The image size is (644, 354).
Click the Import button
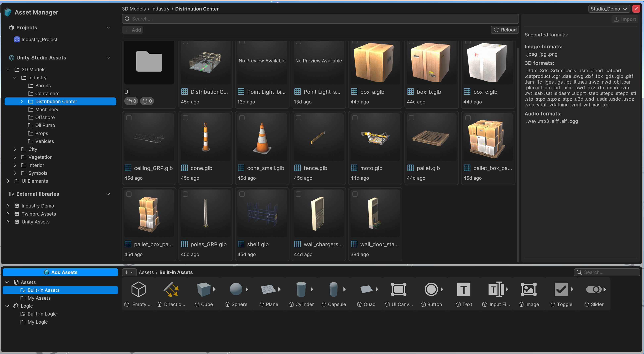(625, 19)
